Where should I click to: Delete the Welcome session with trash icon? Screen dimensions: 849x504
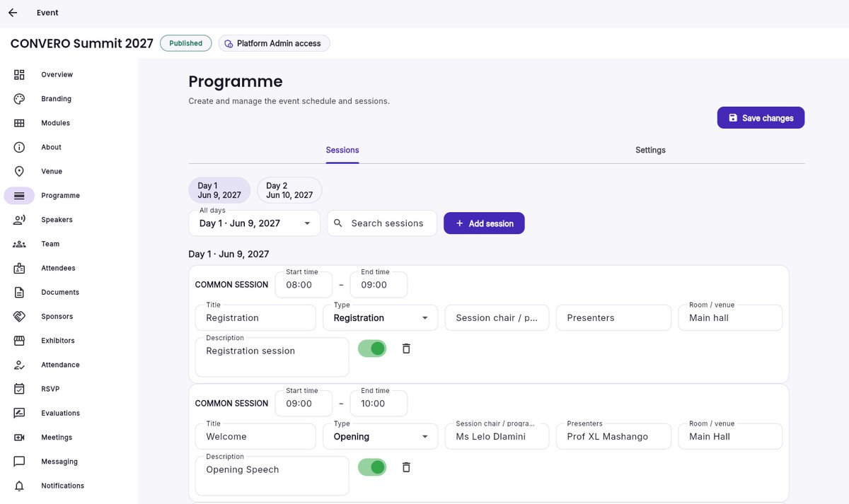[x=406, y=467]
